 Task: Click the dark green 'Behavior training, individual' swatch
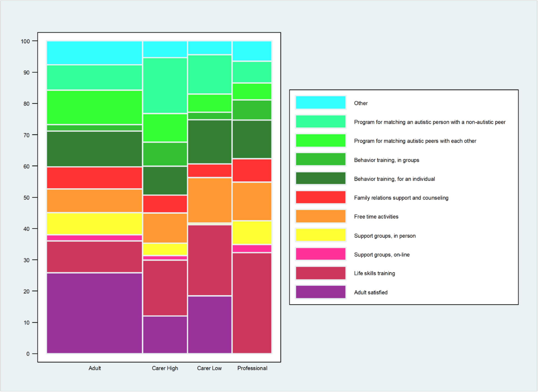[x=321, y=178]
